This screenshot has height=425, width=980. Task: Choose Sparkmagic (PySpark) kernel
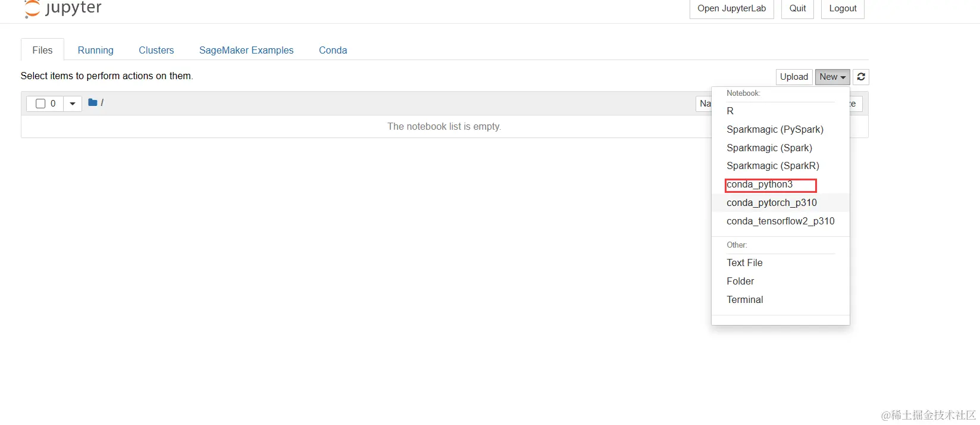[x=781, y=130]
